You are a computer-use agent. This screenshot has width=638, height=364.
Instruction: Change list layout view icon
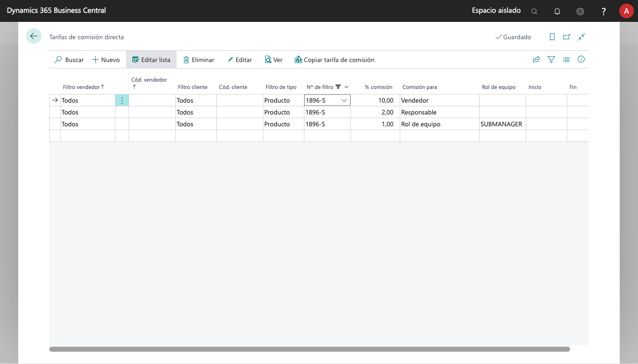pyautogui.click(x=566, y=59)
